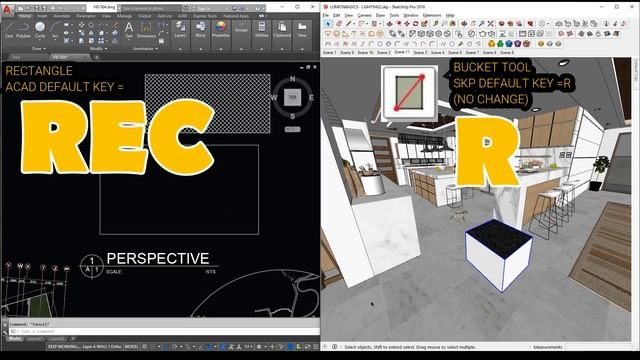Open the Express Tools ribbon tab
The width and height of the screenshot is (640, 360).
coord(205,16)
